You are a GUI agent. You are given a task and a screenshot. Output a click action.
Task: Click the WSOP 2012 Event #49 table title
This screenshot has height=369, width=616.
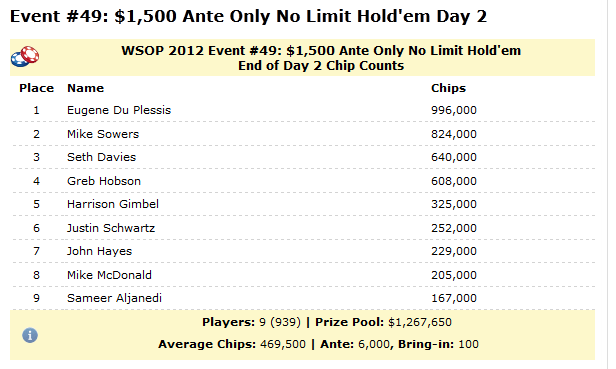pos(321,58)
